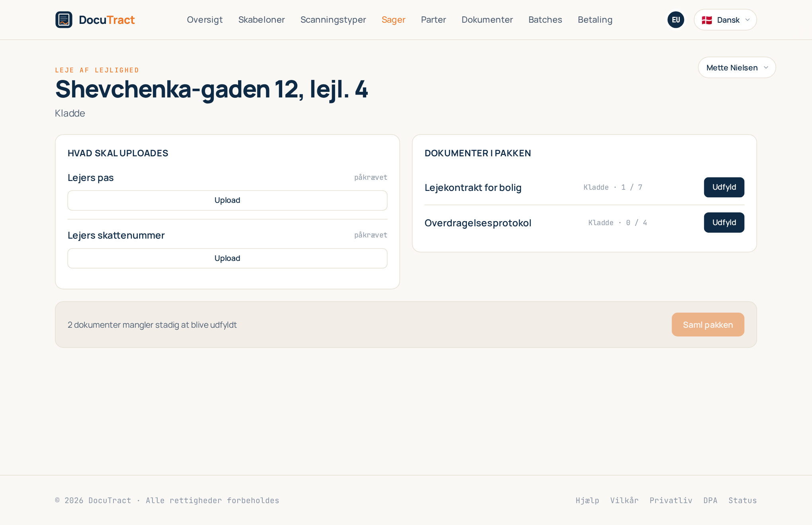Expand the Mette Nielsen user dropdown
The width and height of the screenshot is (812, 525).
point(737,68)
